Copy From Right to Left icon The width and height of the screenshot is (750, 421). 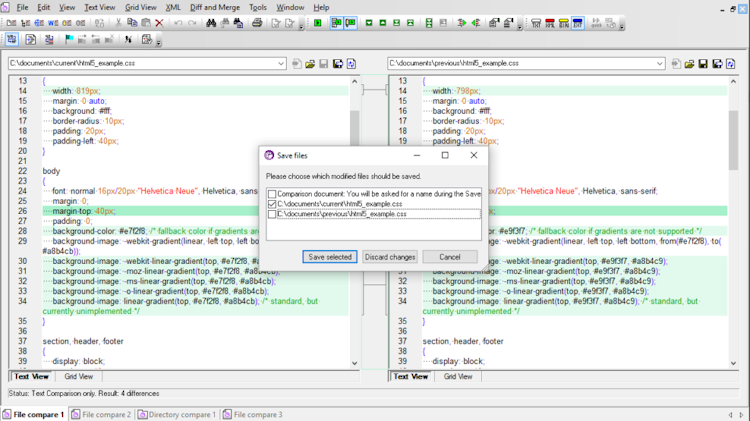click(x=476, y=23)
